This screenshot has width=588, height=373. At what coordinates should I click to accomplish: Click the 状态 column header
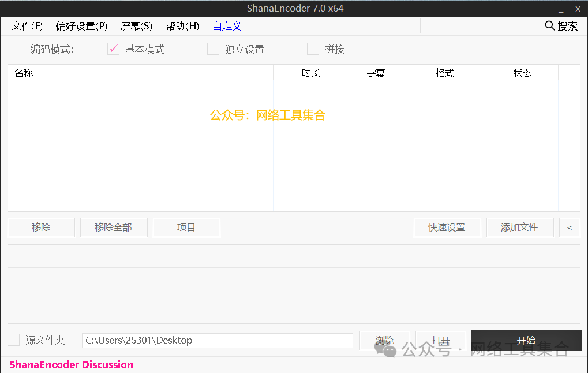522,73
